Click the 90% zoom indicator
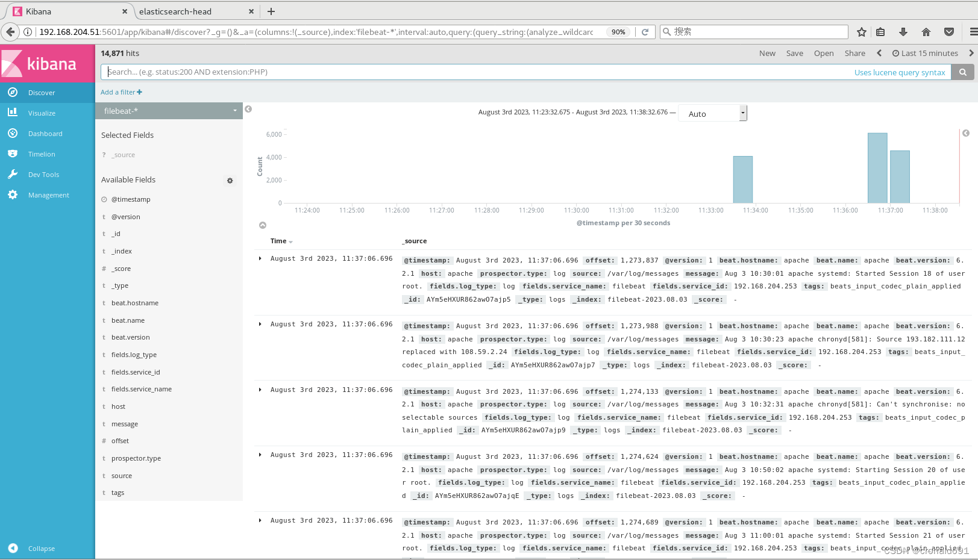Screen dimensions: 978x560 [618, 32]
